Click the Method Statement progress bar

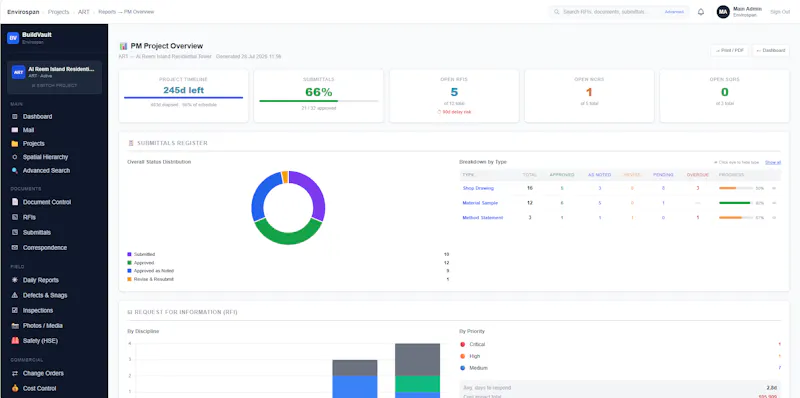click(736, 218)
